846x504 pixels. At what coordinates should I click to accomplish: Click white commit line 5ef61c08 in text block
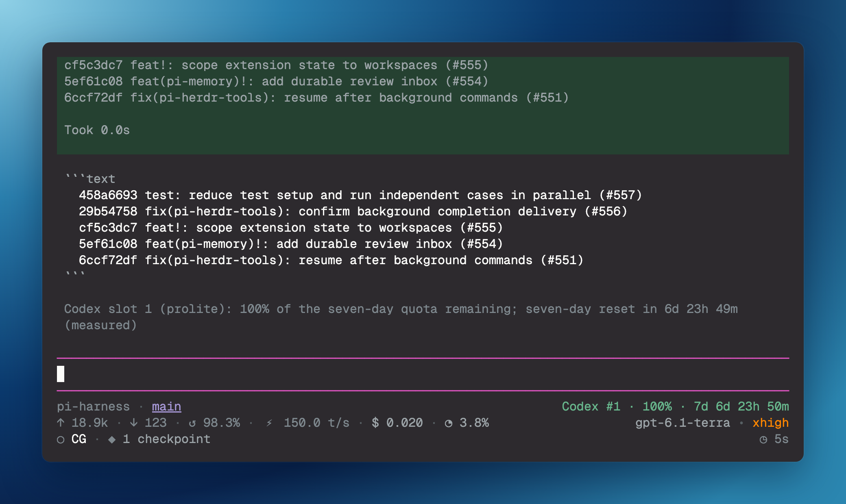[291, 244]
